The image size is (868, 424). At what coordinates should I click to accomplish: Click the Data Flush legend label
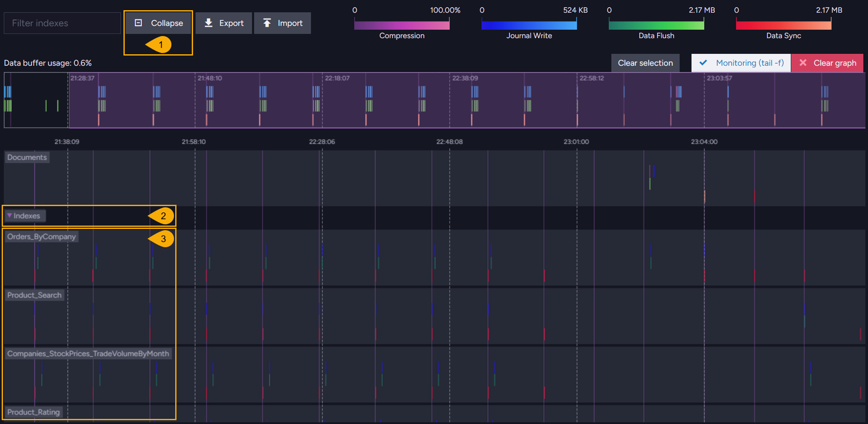click(656, 36)
